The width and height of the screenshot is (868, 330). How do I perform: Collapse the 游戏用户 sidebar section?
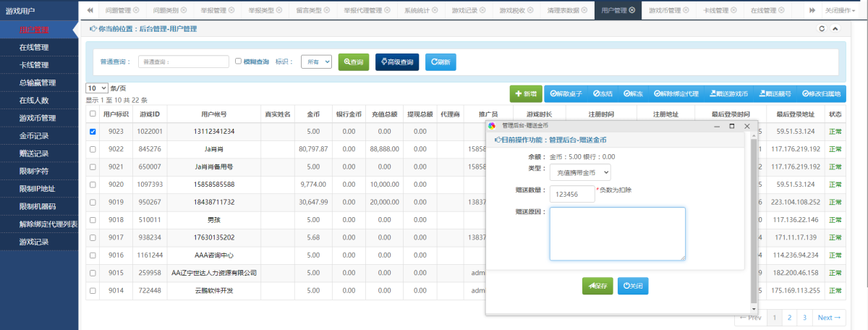point(39,11)
